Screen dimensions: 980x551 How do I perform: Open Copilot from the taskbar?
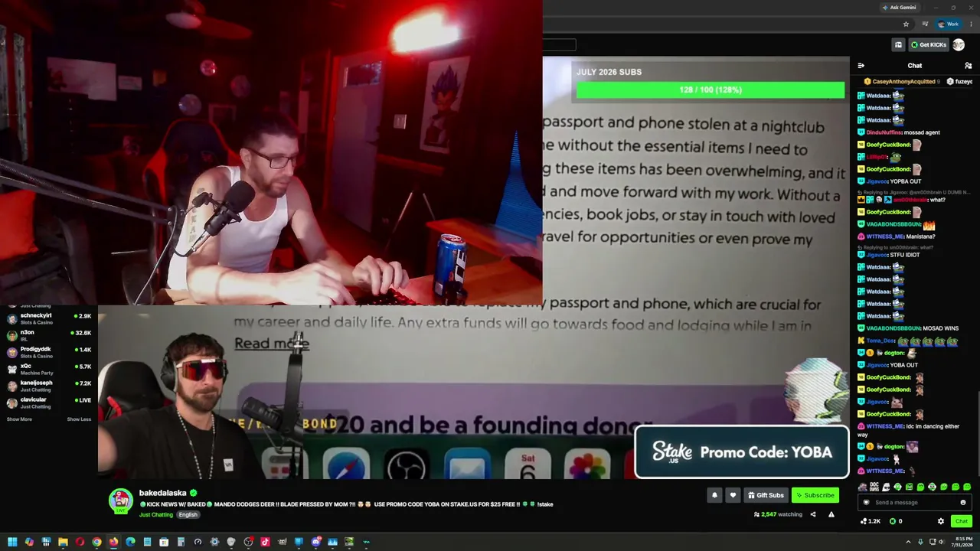tap(29, 543)
